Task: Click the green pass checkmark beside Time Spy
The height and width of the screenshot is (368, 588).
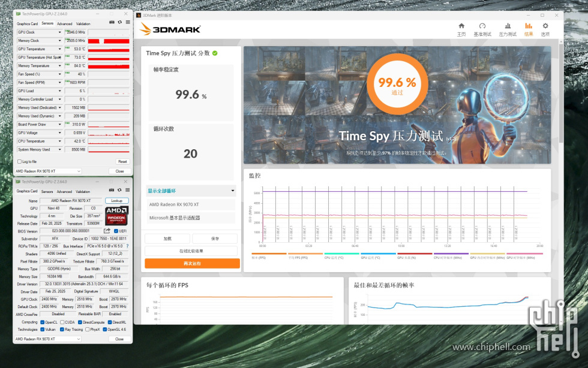Action: [215, 53]
